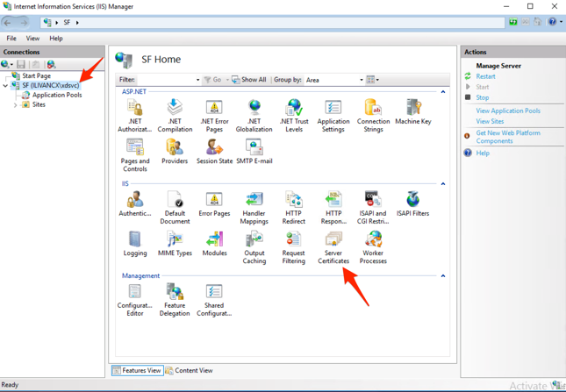Open the File menu
Image resolution: width=566 pixels, height=392 pixels.
coord(11,39)
